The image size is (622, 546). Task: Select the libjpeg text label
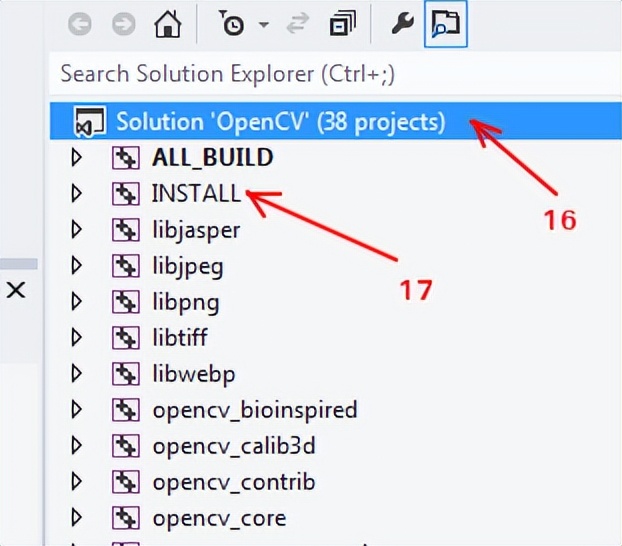[188, 267]
